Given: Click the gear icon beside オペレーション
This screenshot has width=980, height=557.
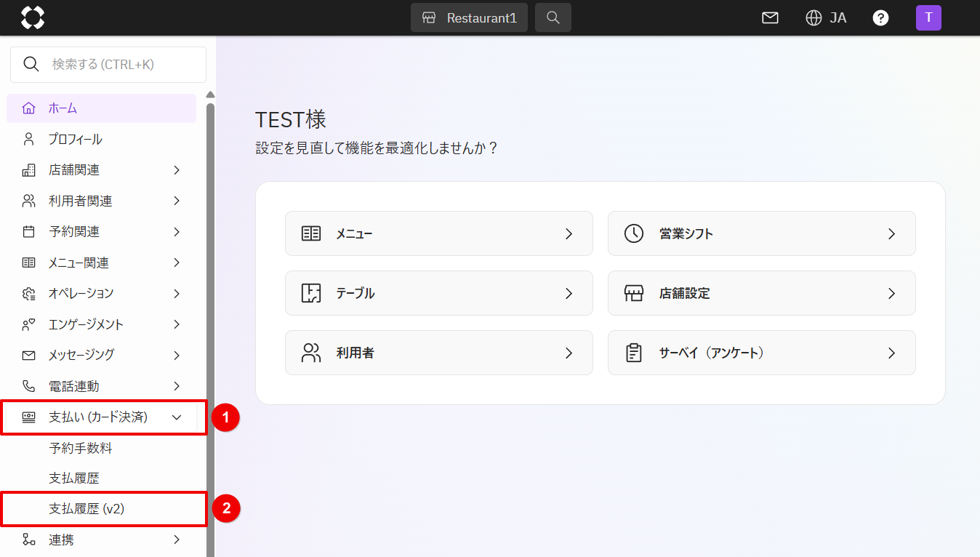Looking at the screenshot, I should [29, 294].
